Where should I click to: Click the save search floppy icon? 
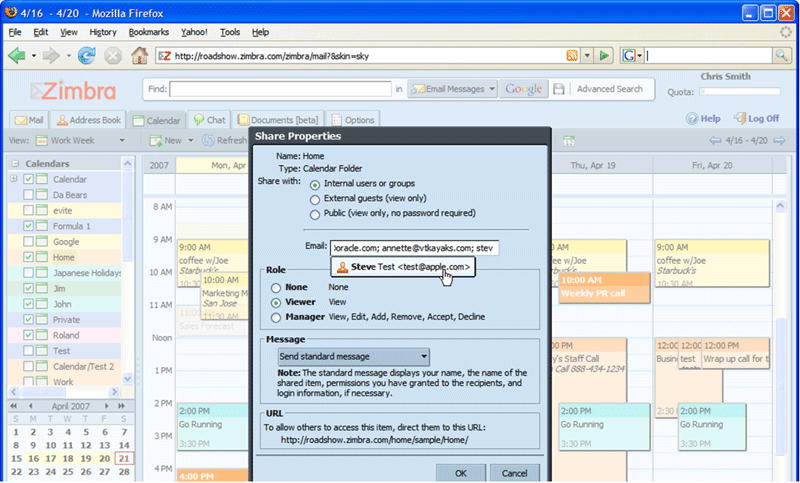click(x=559, y=89)
